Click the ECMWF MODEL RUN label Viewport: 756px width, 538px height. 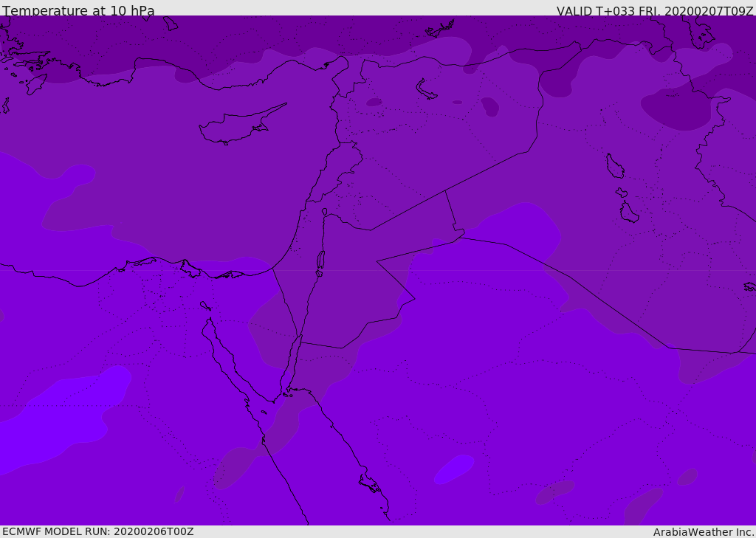pos(97,531)
